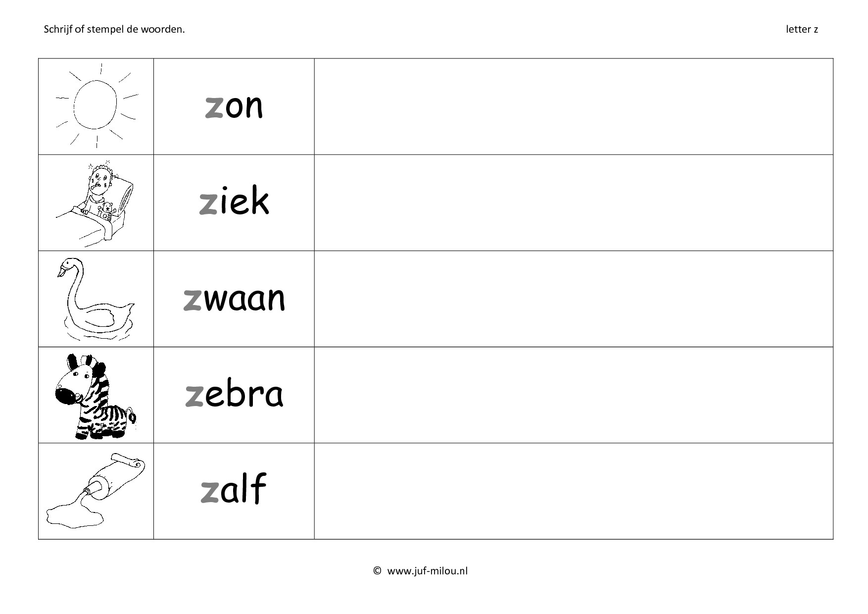
Task: Select the word zwaan
Action: click(x=234, y=298)
